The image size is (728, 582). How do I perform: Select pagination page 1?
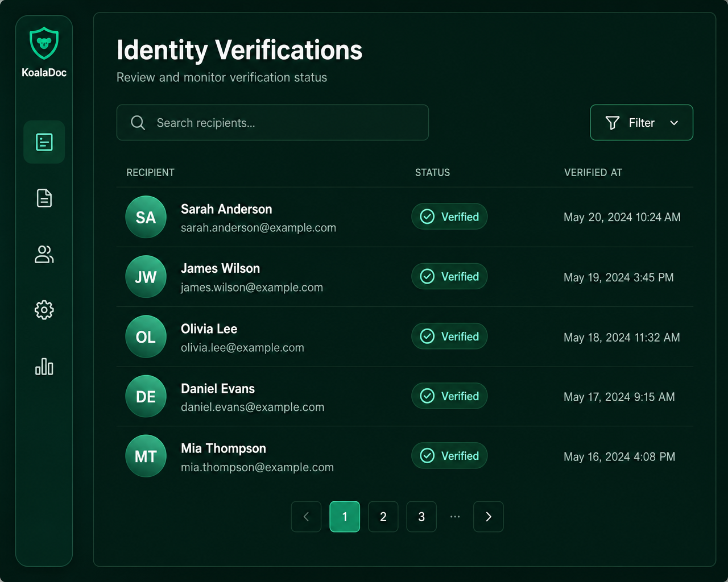pos(345,517)
